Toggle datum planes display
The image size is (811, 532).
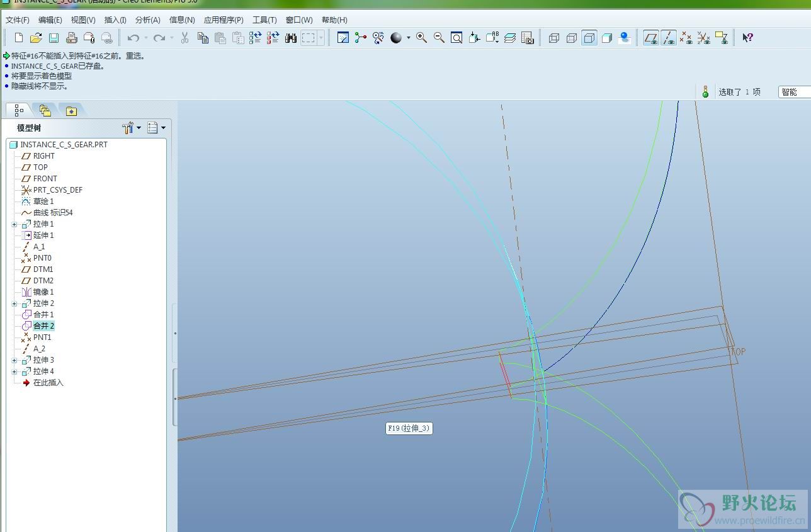651,38
